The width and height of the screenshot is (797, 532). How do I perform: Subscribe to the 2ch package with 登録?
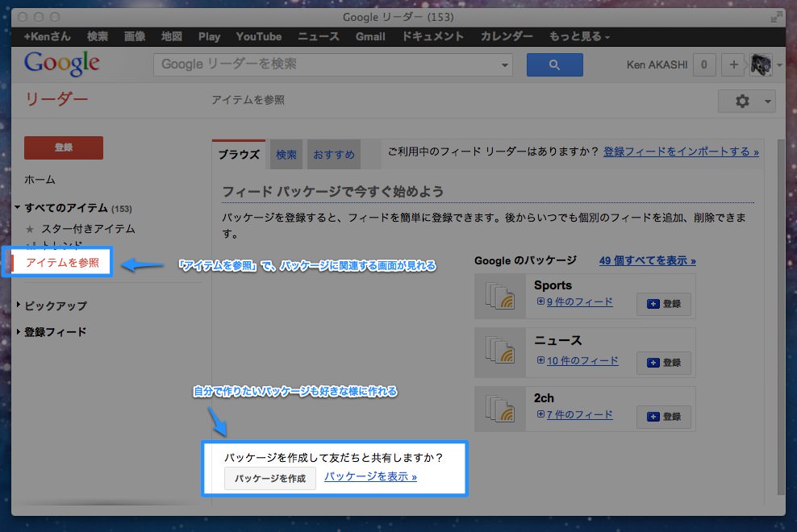click(x=664, y=417)
